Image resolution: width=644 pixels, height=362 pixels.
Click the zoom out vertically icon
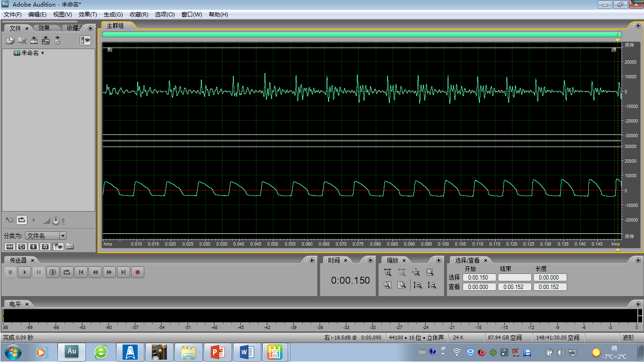point(431,285)
